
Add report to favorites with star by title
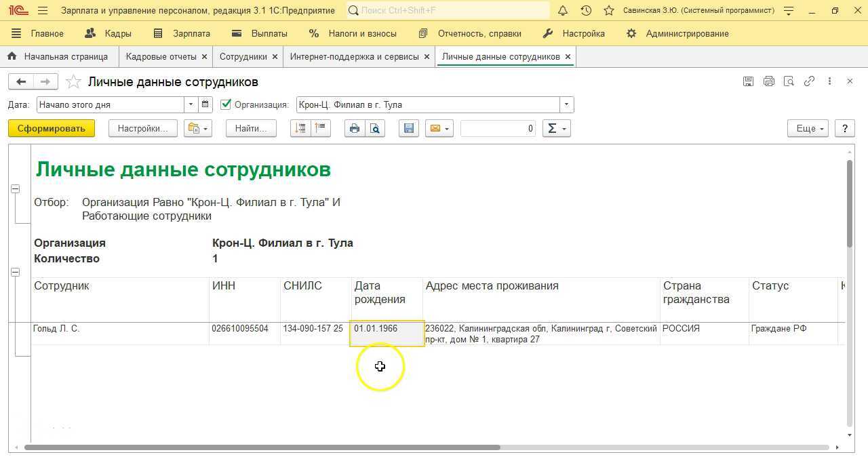(73, 82)
